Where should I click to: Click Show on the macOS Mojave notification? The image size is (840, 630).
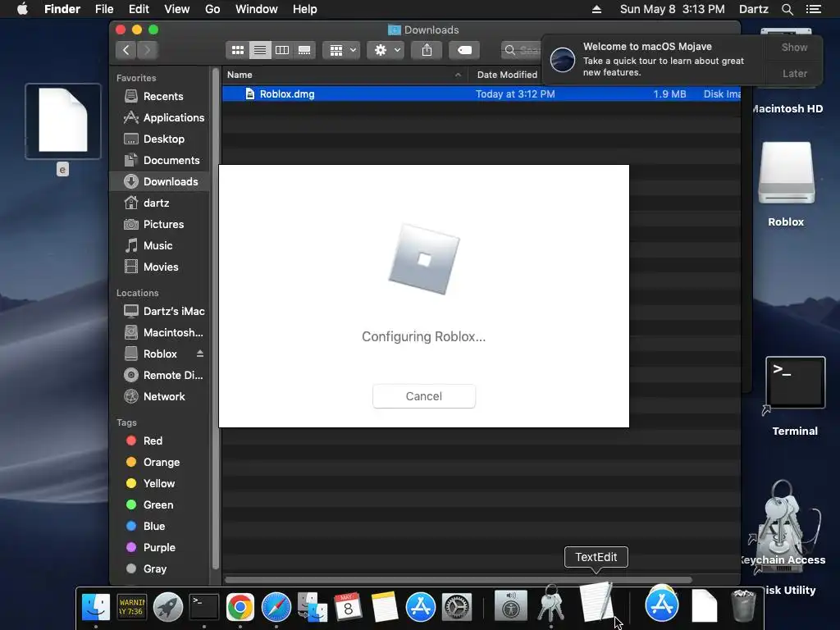click(x=794, y=47)
